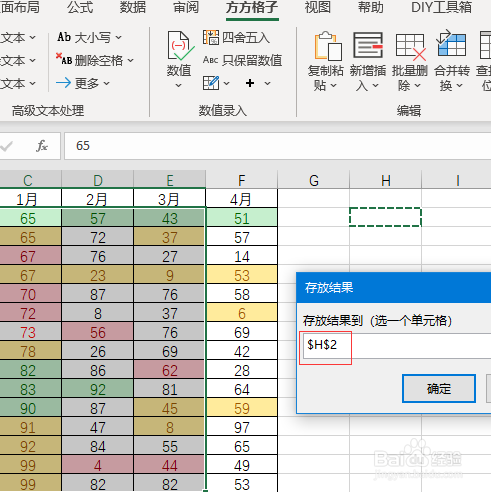Open dropdown beside the pencil table icon
Viewport: 491px width, 492px height.
click(226, 83)
